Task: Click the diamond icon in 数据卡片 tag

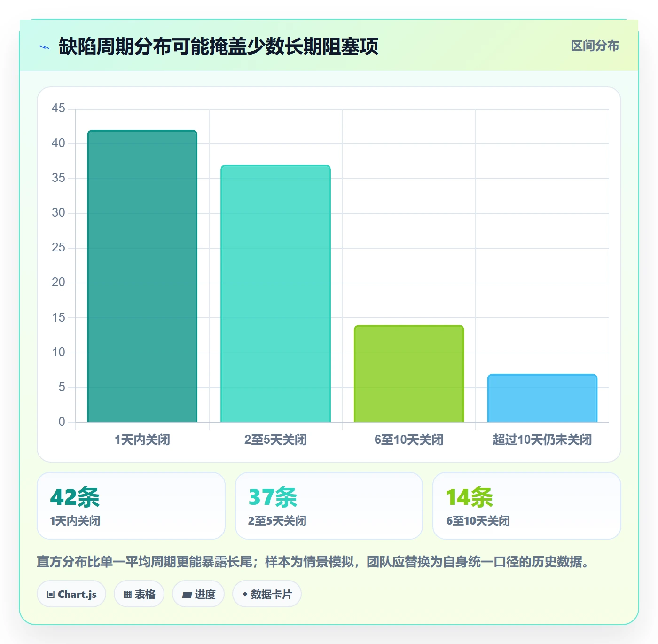Action: click(245, 594)
